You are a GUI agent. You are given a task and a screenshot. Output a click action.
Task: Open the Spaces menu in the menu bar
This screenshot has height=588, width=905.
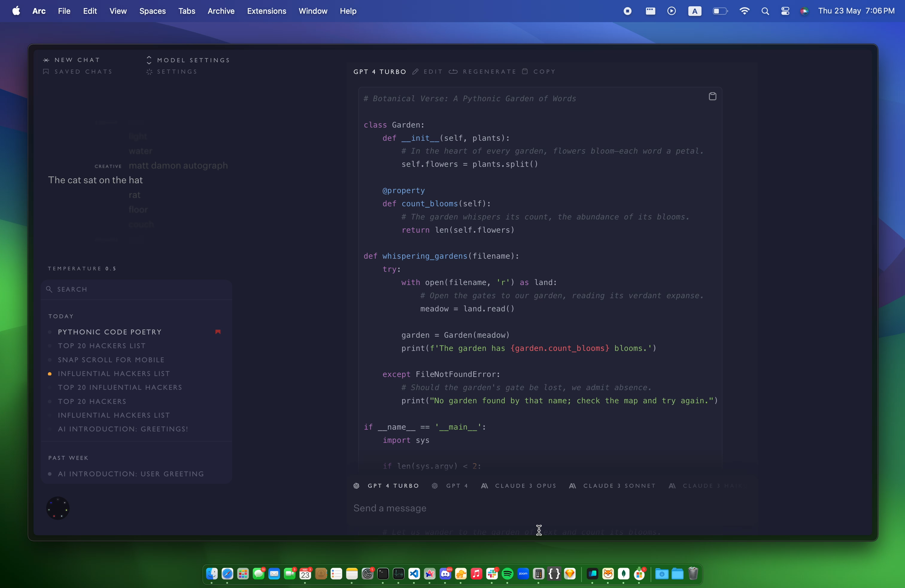point(152,11)
